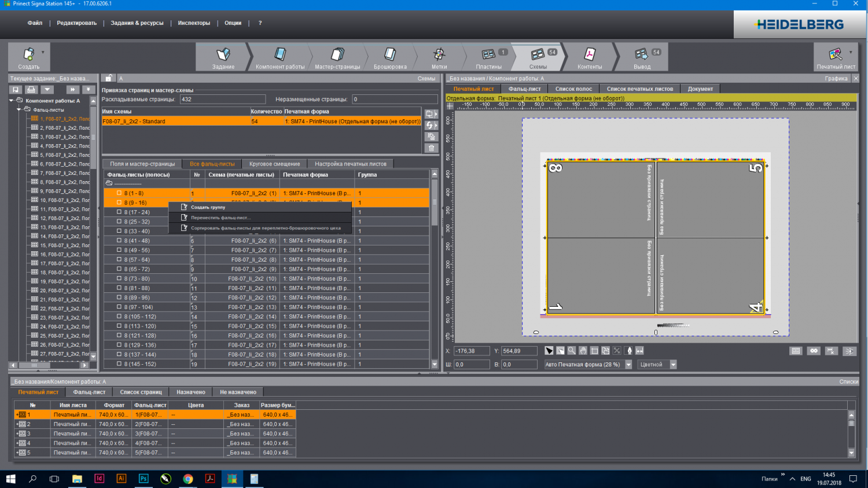Open the Авто Печатная форма zoom dropdown
868x488 pixels.
pyautogui.click(x=628, y=365)
